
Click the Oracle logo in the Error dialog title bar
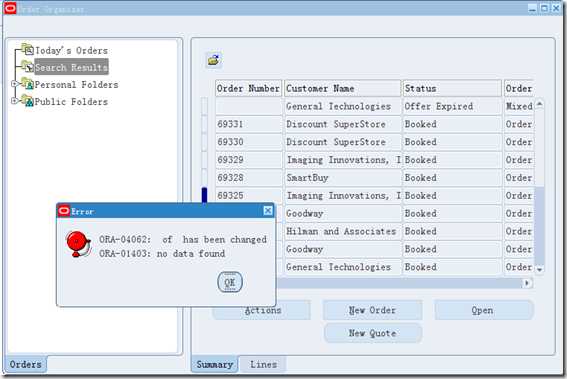pyautogui.click(x=64, y=211)
